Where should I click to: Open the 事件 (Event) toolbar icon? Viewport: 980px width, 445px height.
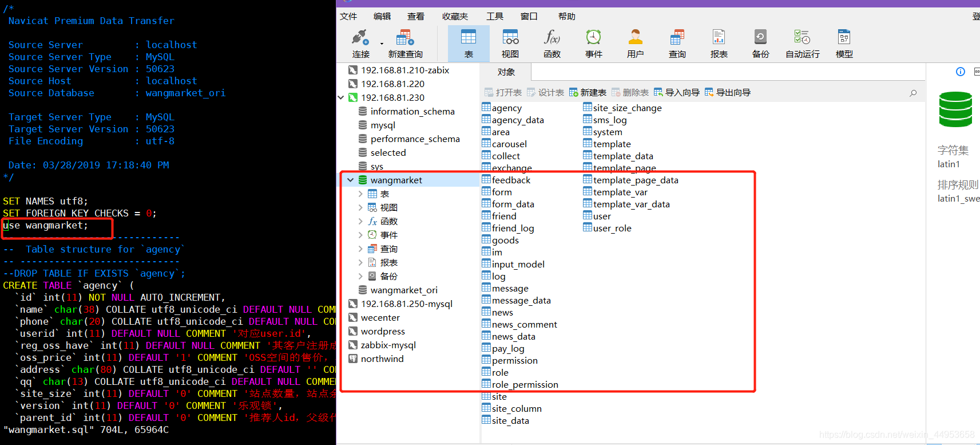click(594, 44)
